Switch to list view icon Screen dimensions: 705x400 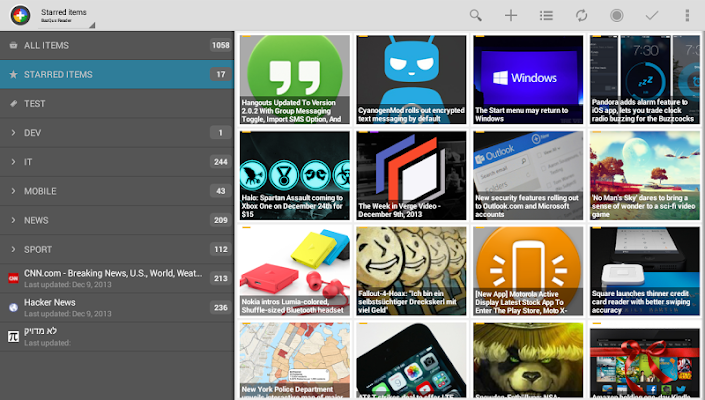(546, 16)
